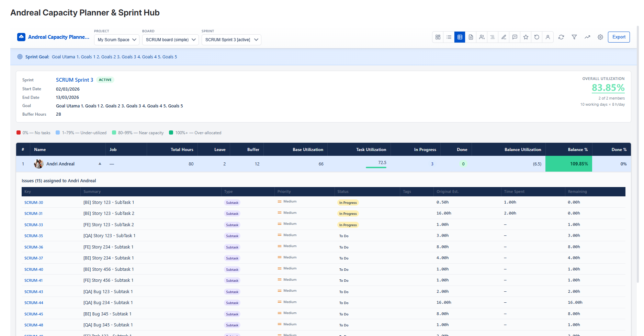This screenshot has height=336, width=644.
Task: Click the team members icon
Action: coord(482,37)
